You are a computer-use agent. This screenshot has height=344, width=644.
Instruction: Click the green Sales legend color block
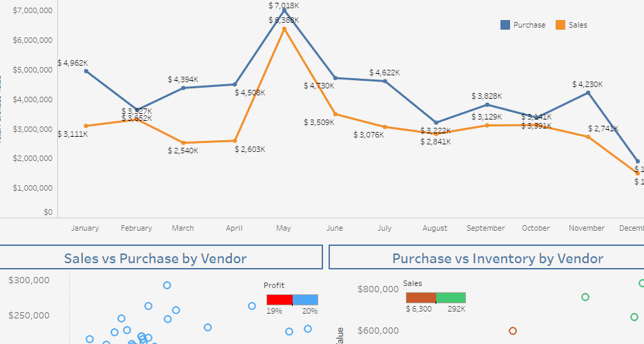pyautogui.click(x=451, y=298)
